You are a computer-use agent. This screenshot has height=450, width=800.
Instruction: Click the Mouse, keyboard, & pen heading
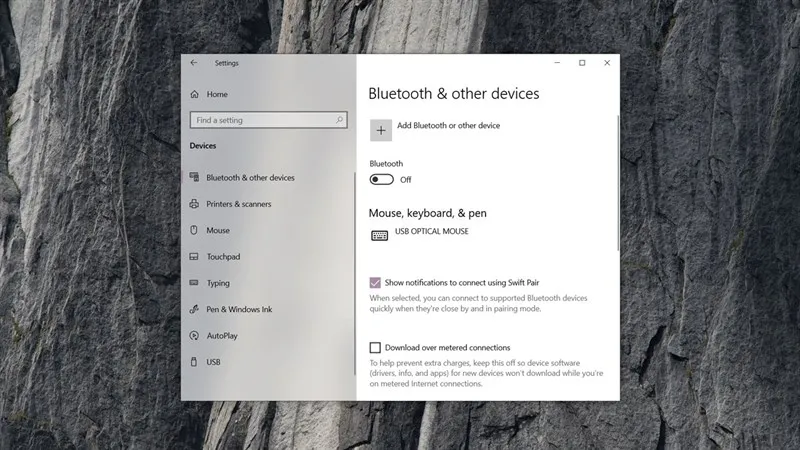428,213
